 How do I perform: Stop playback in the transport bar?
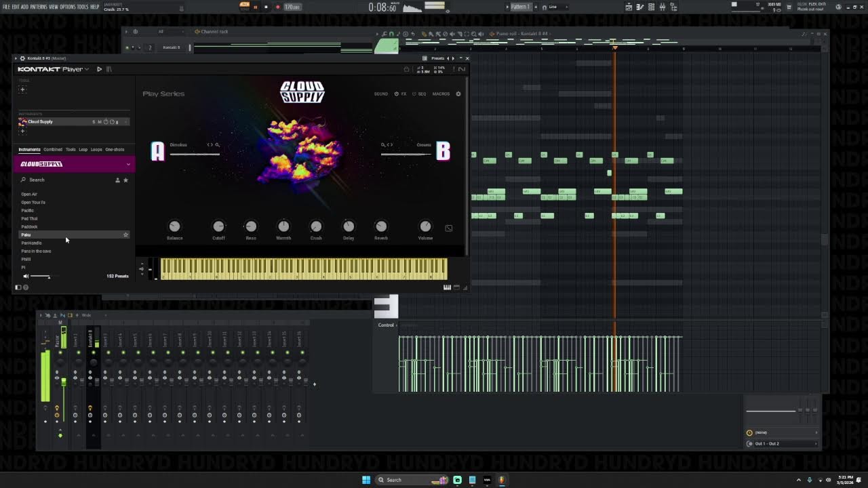[x=266, y=7]
